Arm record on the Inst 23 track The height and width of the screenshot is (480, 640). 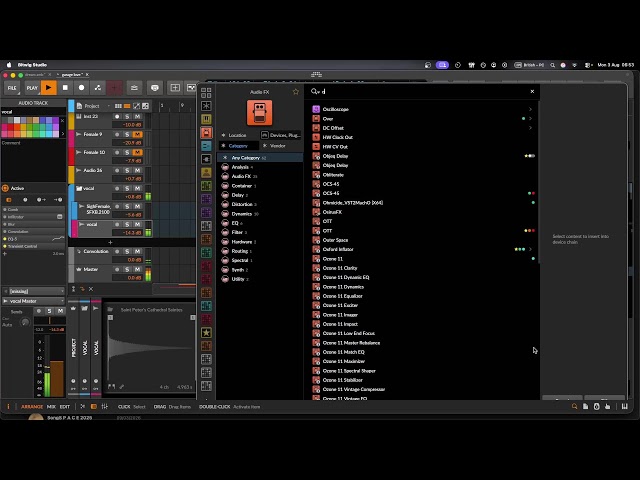pyautogui.click(x=117, y=116)
